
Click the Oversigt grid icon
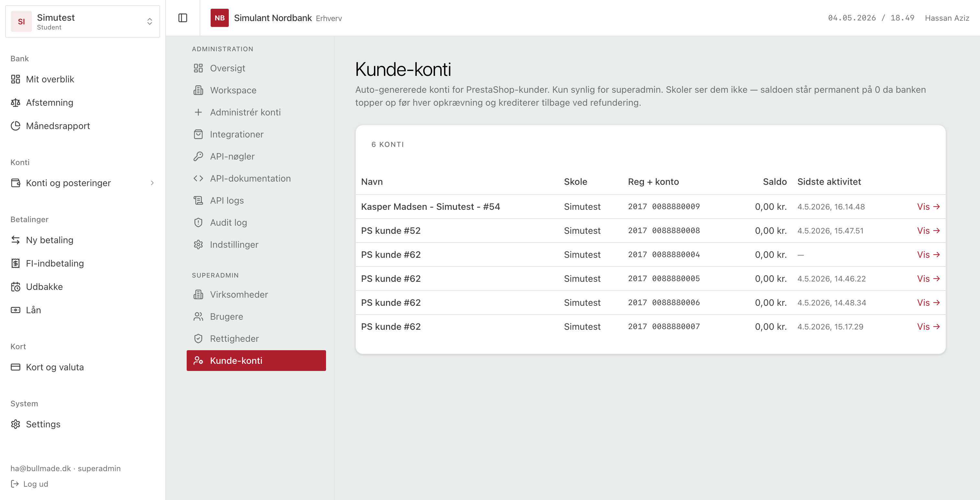tap(198, 68)
